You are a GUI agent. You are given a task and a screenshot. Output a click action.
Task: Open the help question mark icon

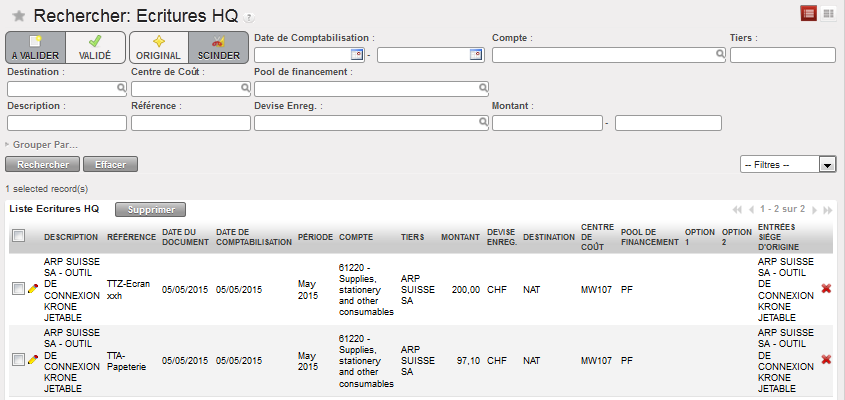click(x=248, y=18)
